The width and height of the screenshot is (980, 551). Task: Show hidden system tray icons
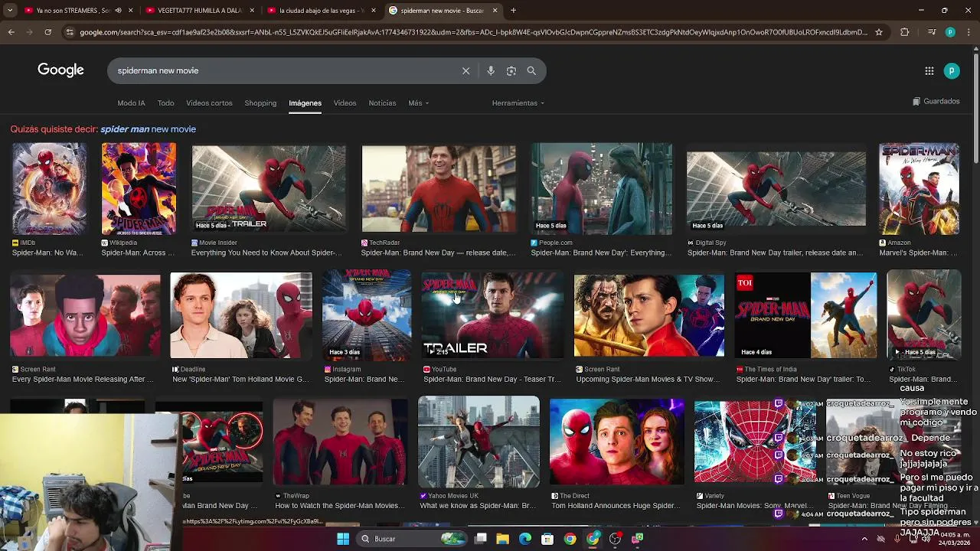864,539
